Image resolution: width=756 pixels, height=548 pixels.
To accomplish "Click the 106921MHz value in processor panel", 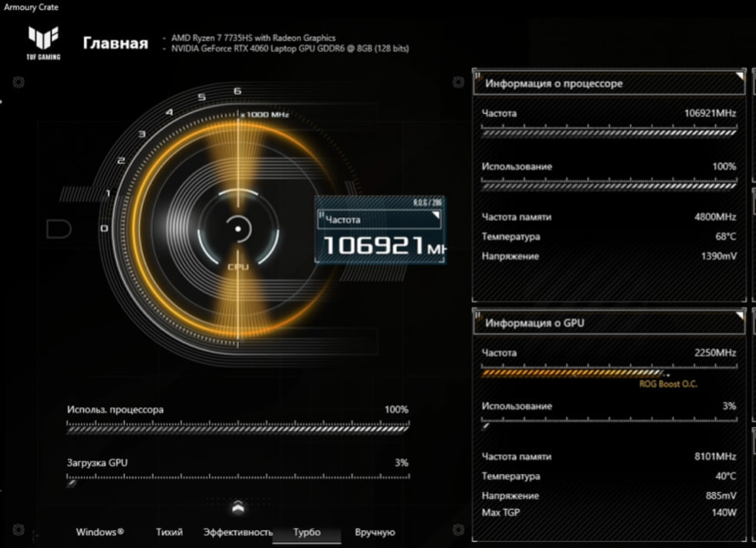I will pyautogui.click(x=710, y=113).
